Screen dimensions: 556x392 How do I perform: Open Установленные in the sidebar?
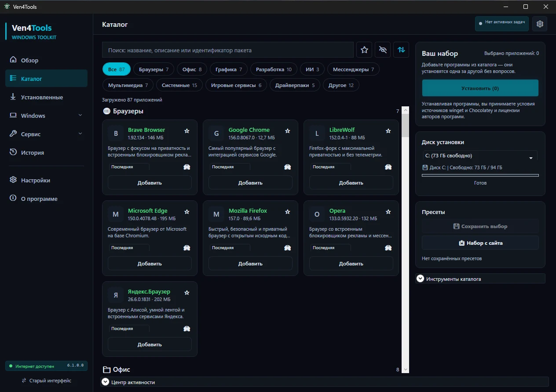[x=46, y=97]
